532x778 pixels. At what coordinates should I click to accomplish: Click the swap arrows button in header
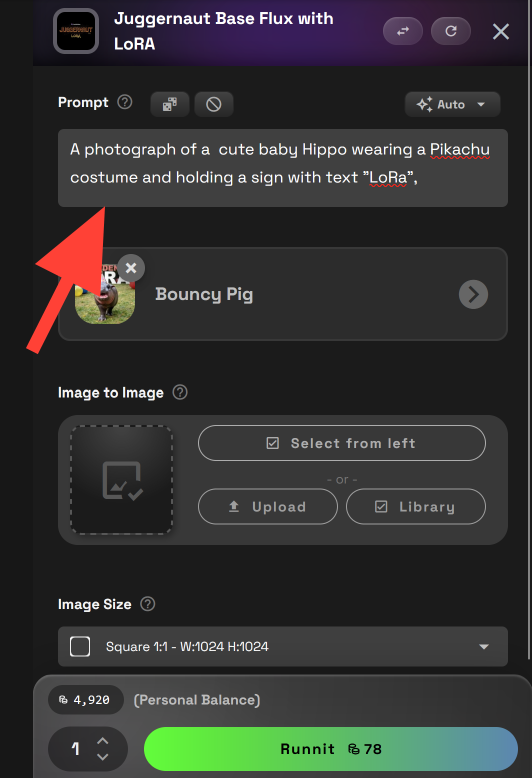click(x=402, y=31)
